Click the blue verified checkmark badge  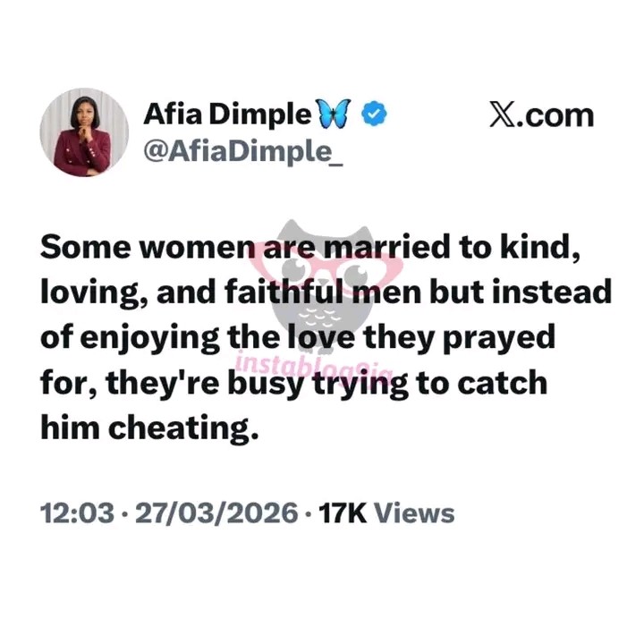pyautogui.click(x=373, y=115)
